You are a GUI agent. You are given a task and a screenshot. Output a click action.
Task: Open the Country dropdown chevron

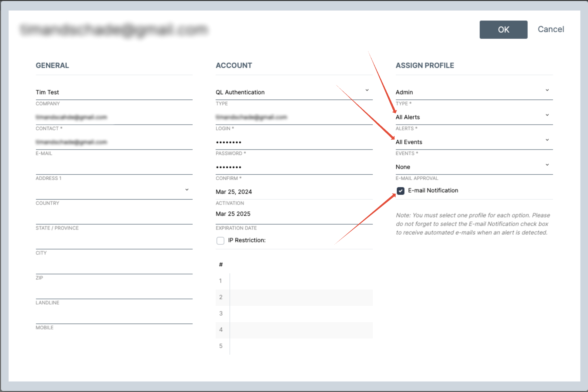pos(187,190)
